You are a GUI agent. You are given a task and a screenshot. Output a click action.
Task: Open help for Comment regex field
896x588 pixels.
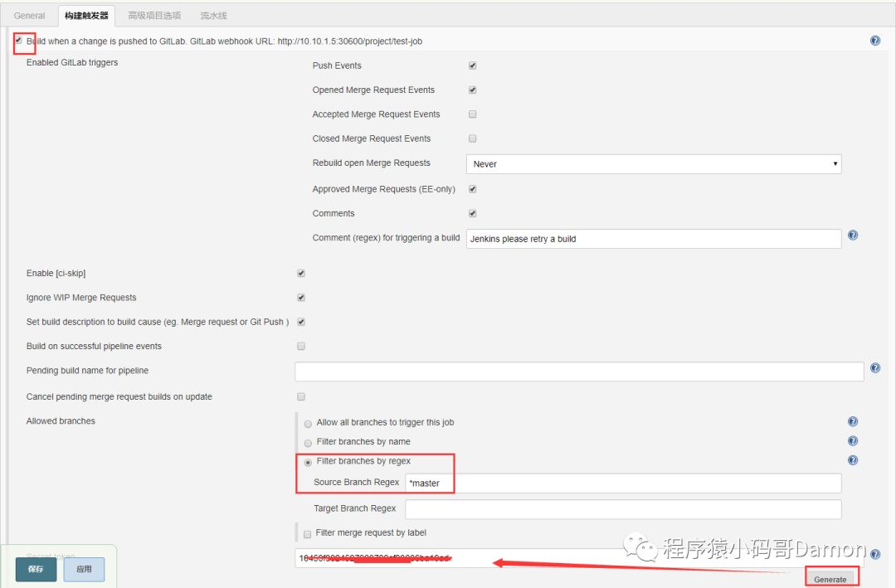[853, 235]
